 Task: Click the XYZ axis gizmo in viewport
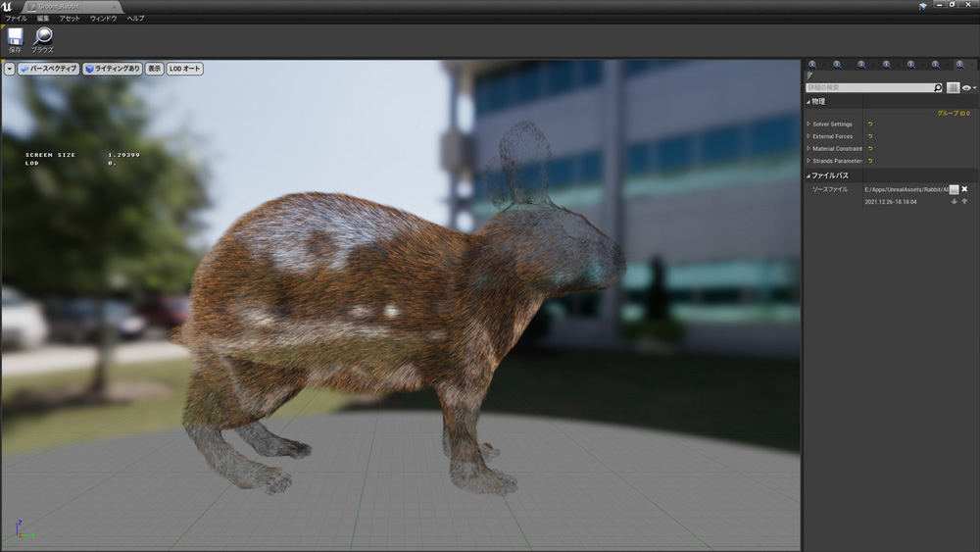[24, 529]
